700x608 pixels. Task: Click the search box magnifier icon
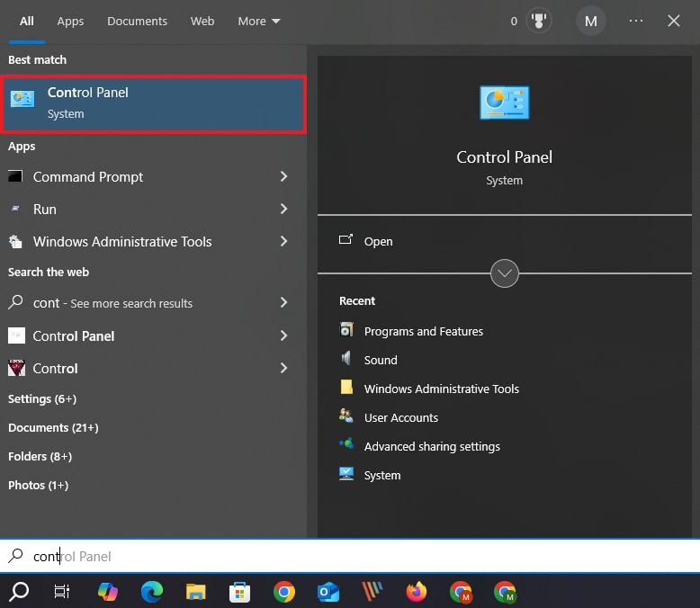(x=15, y=556)
